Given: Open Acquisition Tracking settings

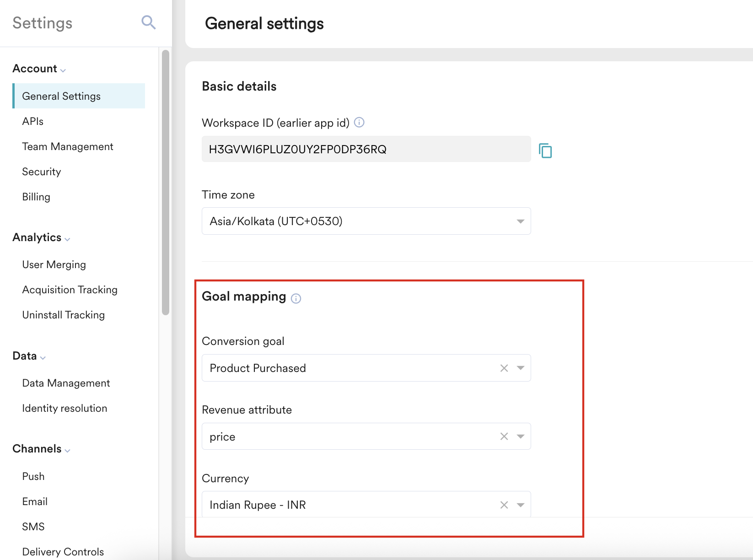Looking at the screenshot, I should pos(70,290).
